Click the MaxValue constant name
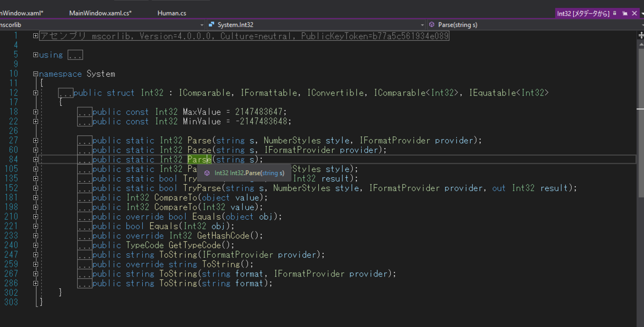This screenshot has height=327, width=644. pos(202,112)
